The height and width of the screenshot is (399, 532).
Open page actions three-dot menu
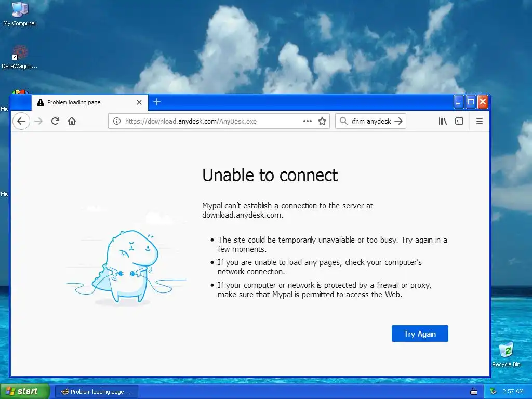(308, 121)
